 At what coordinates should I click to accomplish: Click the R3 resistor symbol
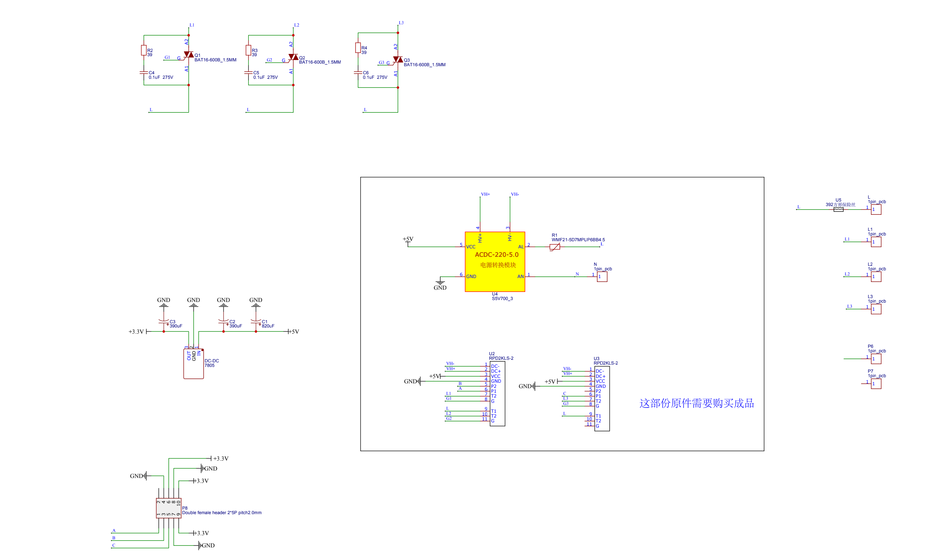pos(249,50)
